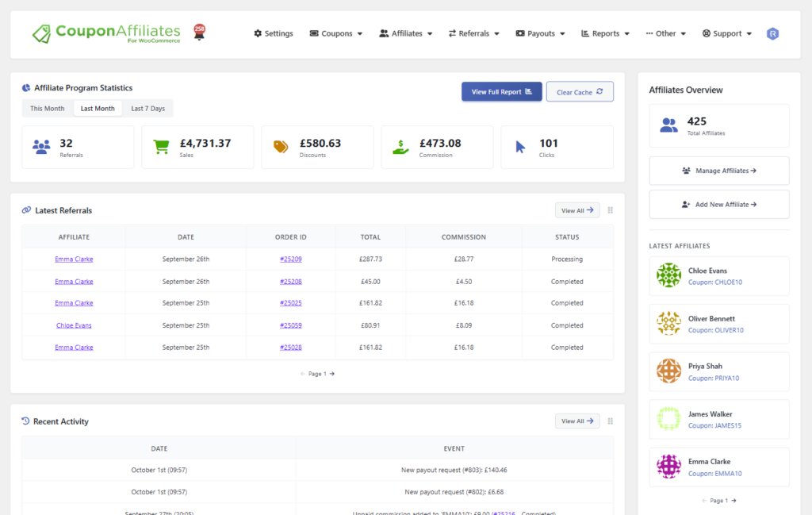Click the Commission hand-money icon
This screenshot has height=515, width=812.
click(400, 147)
